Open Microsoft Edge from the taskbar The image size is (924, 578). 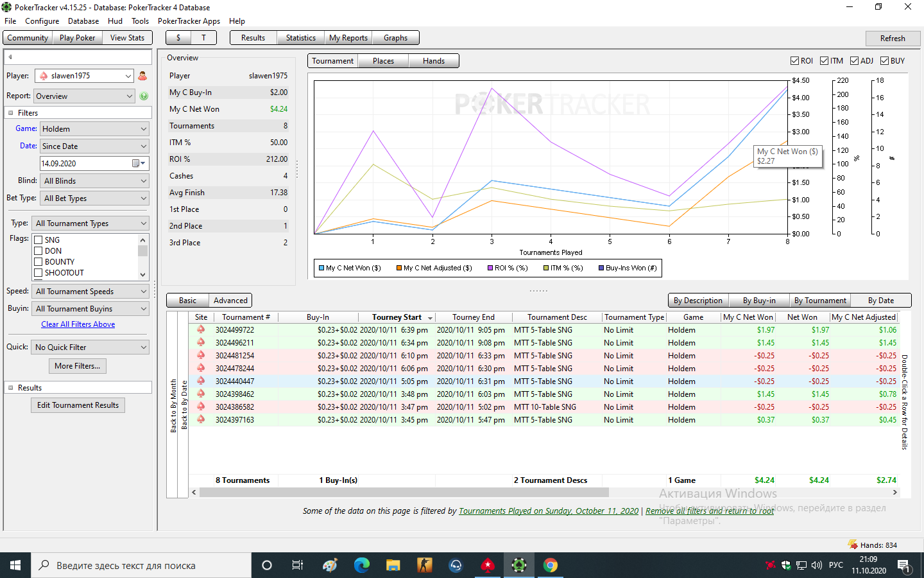(x=362, y=565)
